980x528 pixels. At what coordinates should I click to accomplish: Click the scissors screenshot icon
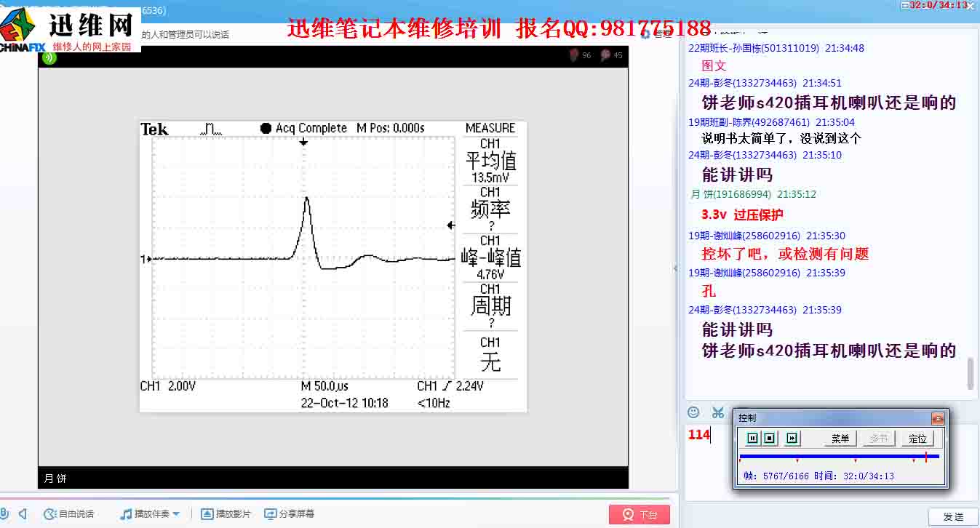718,412
